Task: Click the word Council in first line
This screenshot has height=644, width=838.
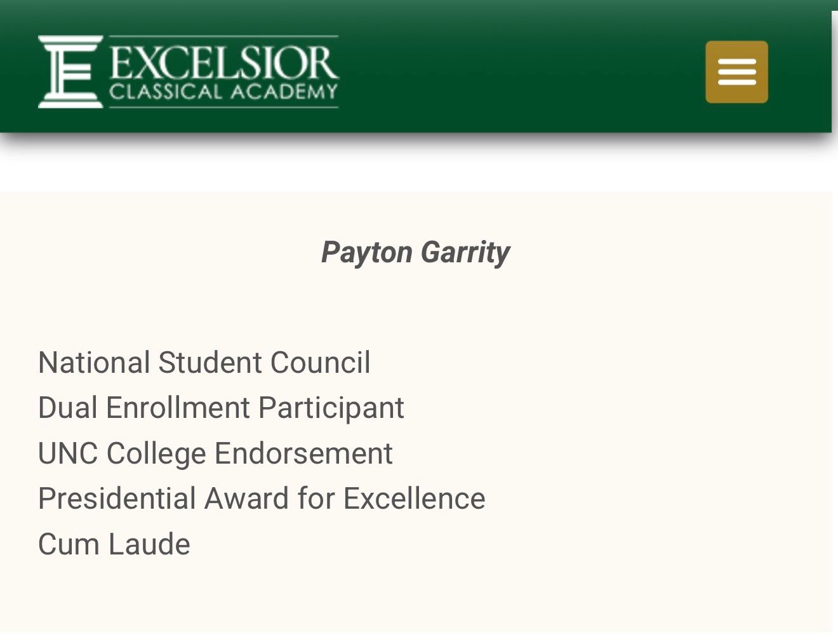Action: click(320, 363)
